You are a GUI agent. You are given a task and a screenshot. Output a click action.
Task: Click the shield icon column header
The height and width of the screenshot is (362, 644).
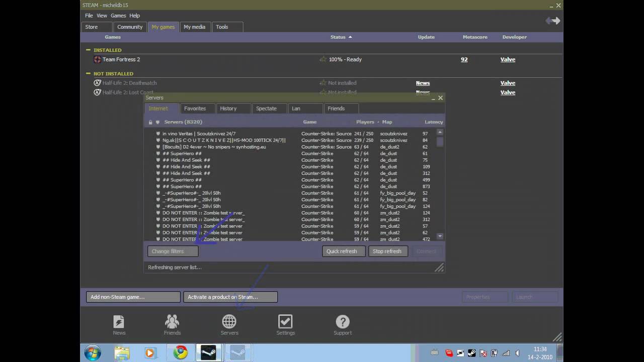(157, 122)
